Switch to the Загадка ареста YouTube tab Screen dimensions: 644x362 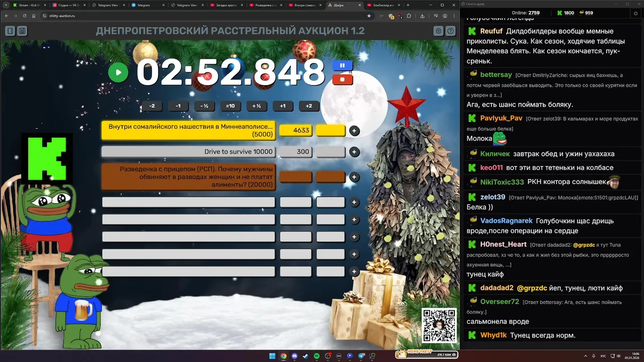click(x=226, y=5)
